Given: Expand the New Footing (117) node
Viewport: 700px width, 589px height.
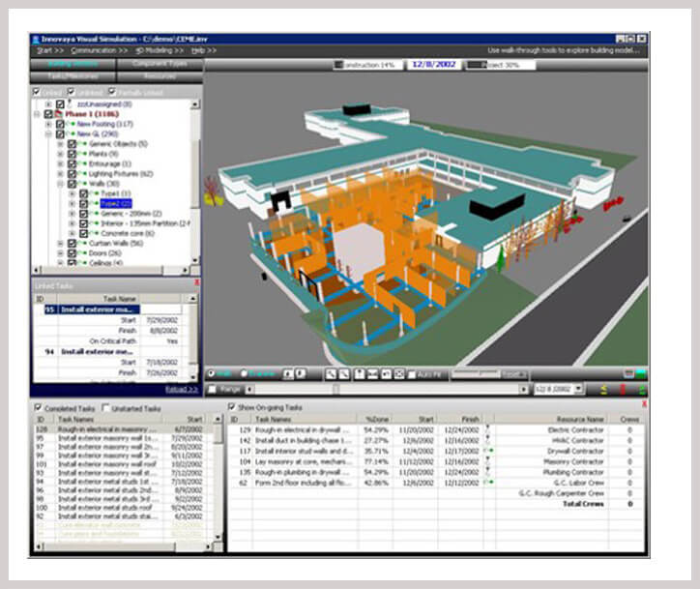Looking at the screenshot, I should click(x=48, y=124).
